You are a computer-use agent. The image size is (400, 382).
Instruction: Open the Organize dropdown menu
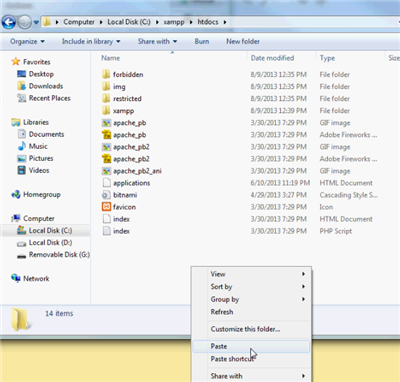pos(27,41)
